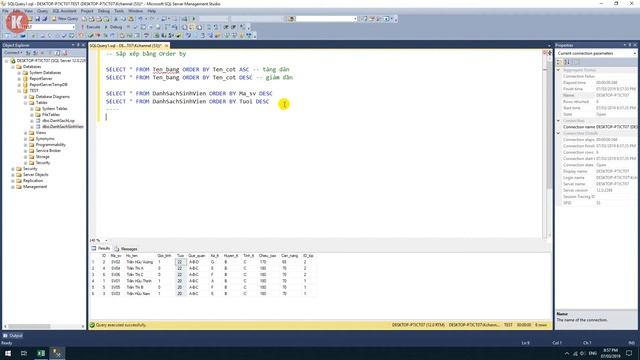Expand the ReportServer database node

(19, 78)
